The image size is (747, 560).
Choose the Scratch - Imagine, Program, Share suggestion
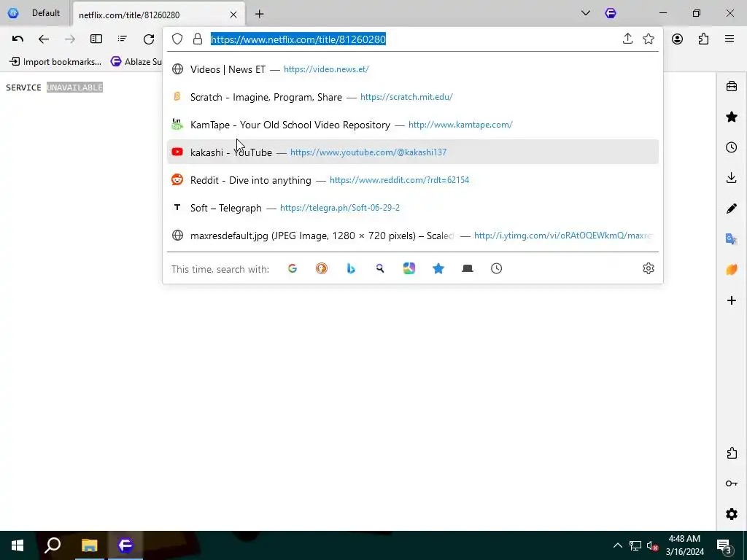(x=413, y=97)
